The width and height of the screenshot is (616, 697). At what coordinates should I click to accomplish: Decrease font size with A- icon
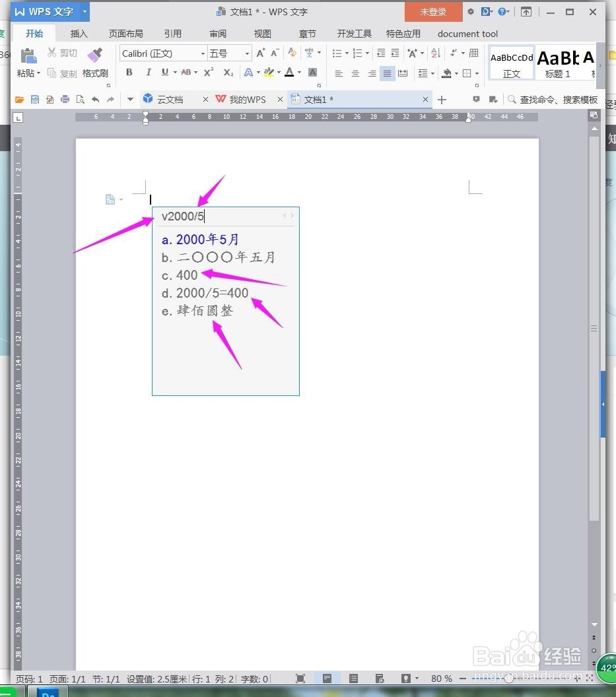click(275, 53)
